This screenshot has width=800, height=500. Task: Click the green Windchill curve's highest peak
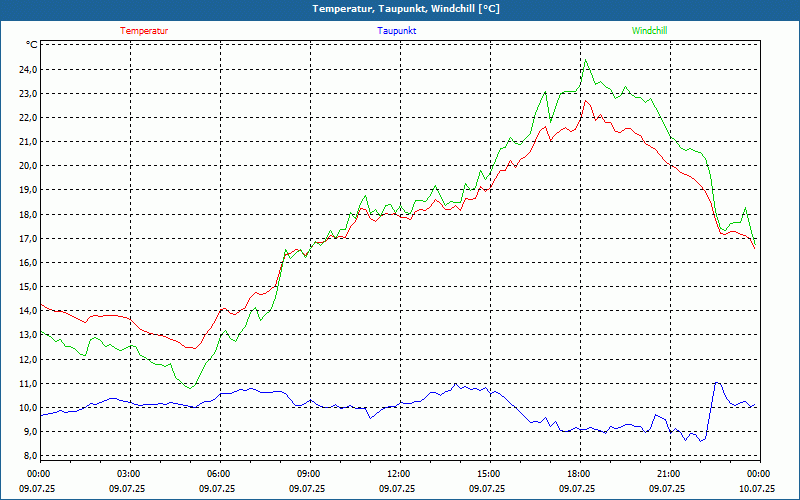(x=585, y=60)
